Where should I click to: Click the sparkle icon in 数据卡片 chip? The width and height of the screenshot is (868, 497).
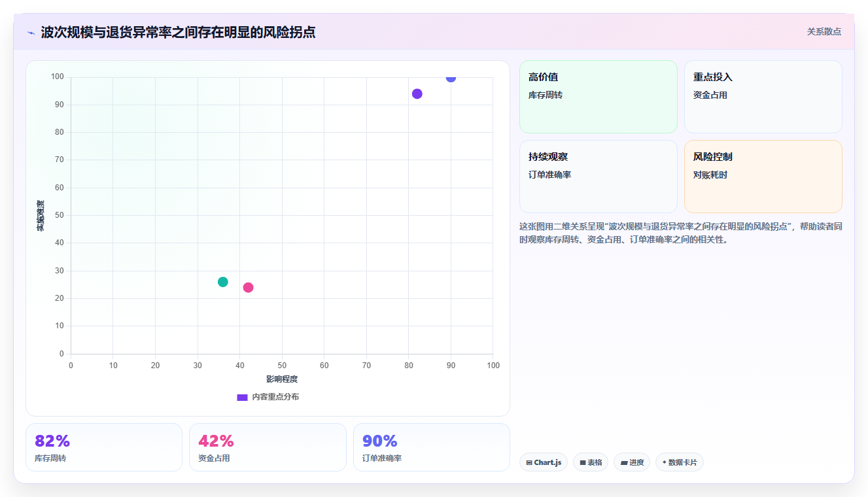click(x=665, y=462)
